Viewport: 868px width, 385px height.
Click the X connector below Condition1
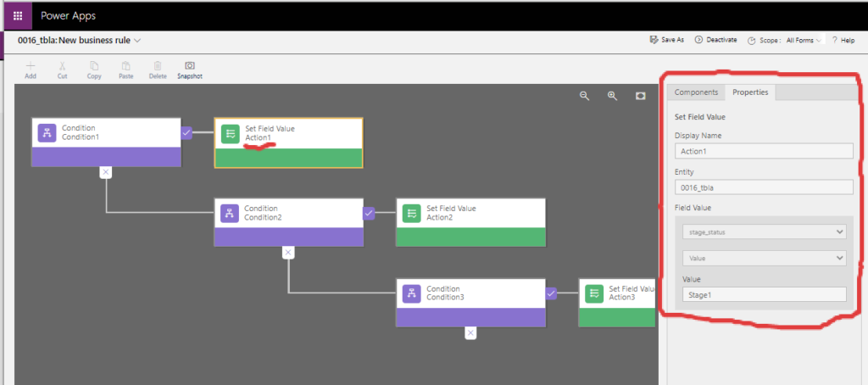[x=105, y=172]
